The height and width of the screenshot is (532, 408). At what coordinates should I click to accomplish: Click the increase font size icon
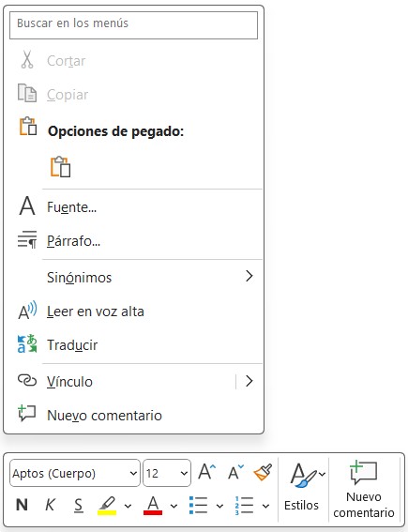[x=207, y=472]
